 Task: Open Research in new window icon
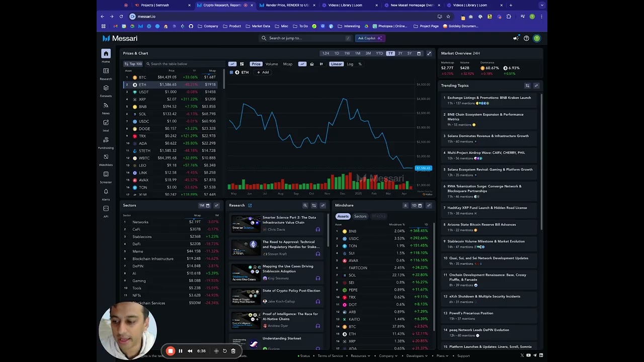coord(250,206)
